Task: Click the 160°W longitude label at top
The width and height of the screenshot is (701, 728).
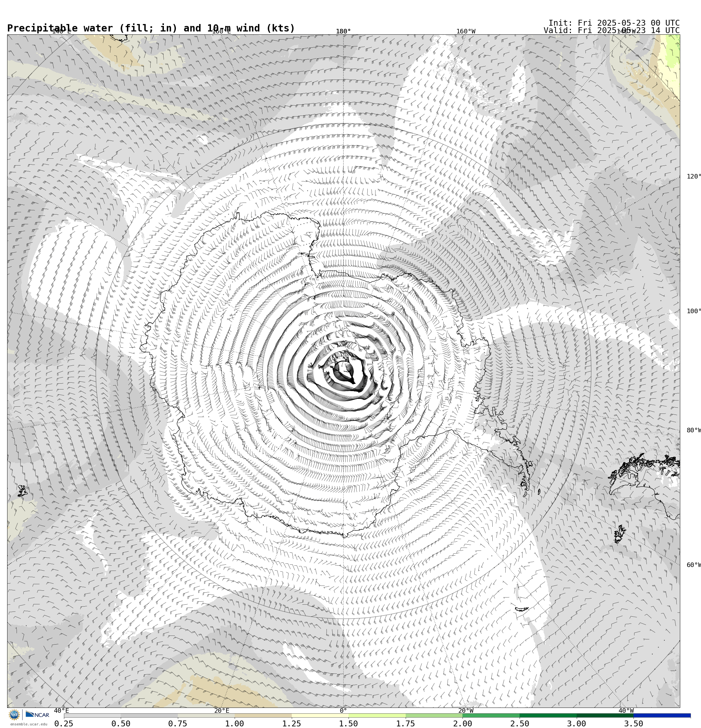Action: pos(466,31)
